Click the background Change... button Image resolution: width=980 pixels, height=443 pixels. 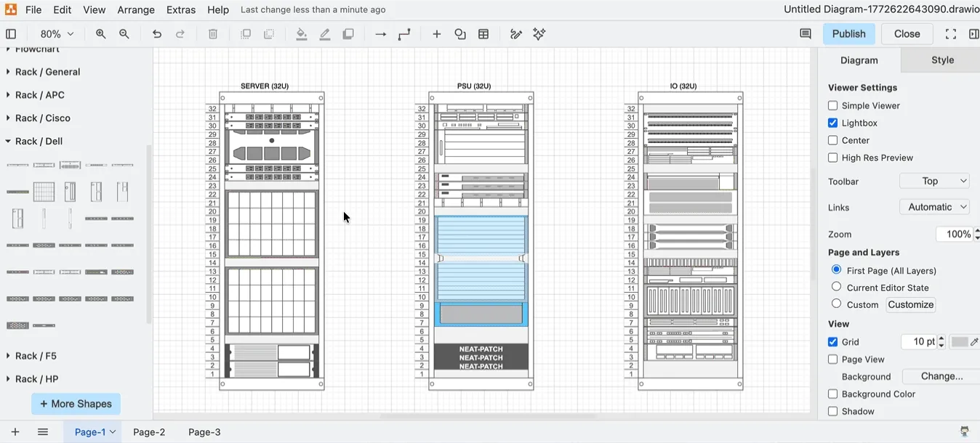(941, 376)
